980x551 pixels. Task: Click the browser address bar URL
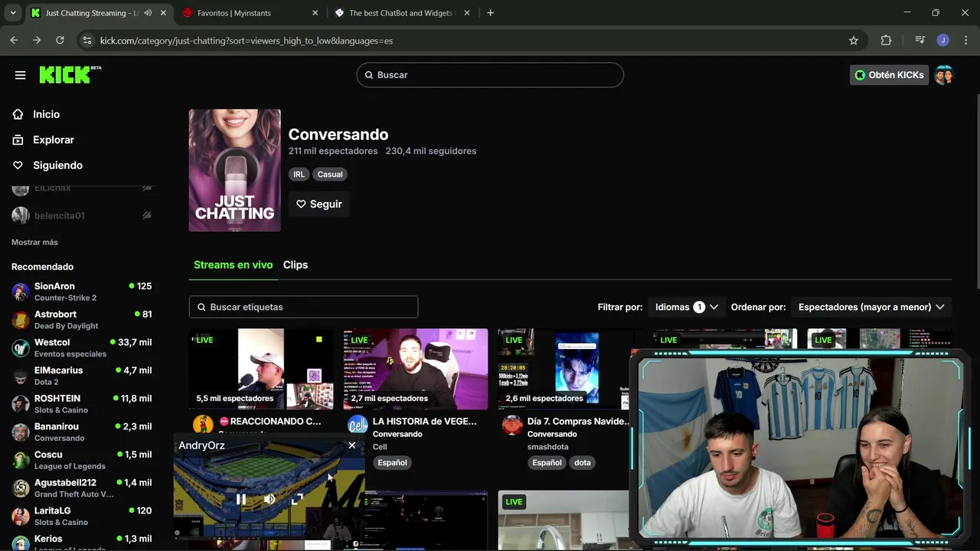(x=247, y=41)
